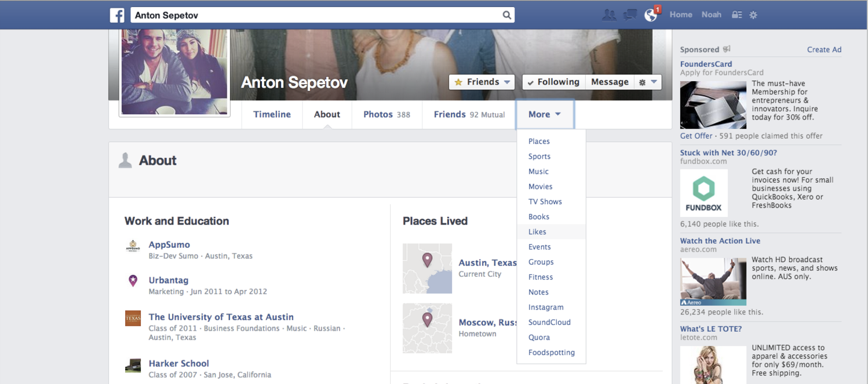Open friend requests icon
Screen dimensions: 868x384
[x=609, y=15]
